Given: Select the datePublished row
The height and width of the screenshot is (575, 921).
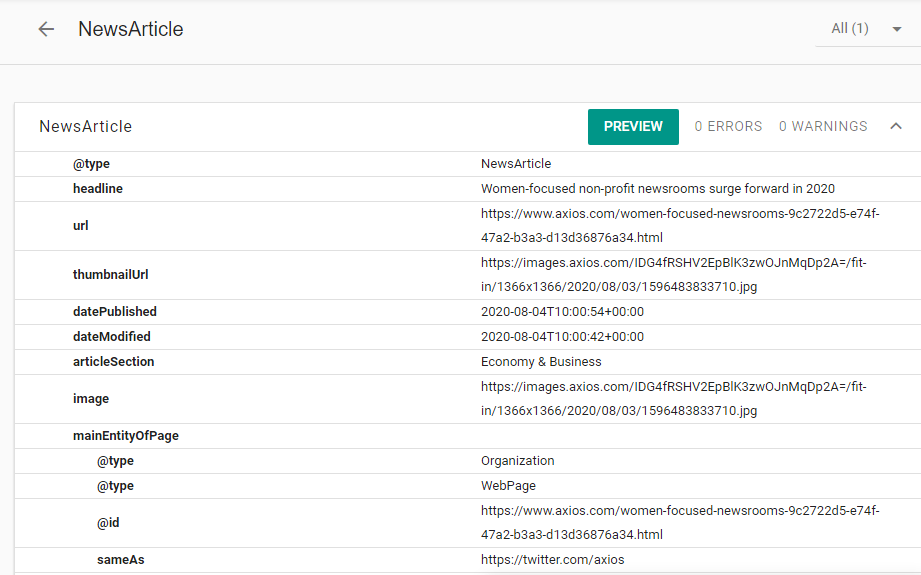Looking at the screenshot, I should click(x=468, y=312).
